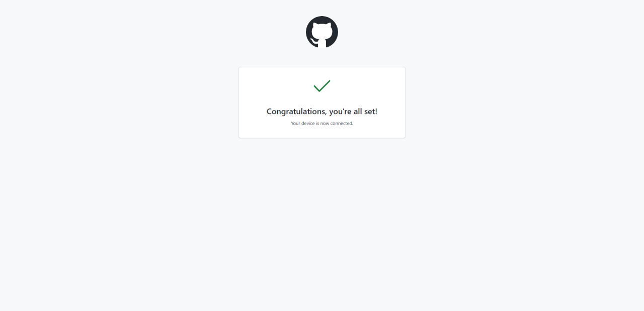Click the word "now" in the subtext
644x311 pixels.
tap(325, 124)
